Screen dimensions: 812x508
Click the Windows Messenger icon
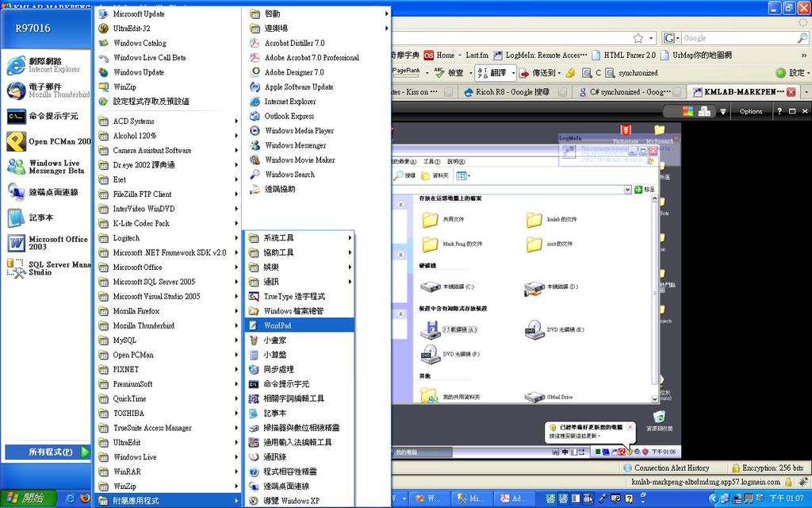pos(255,145)
